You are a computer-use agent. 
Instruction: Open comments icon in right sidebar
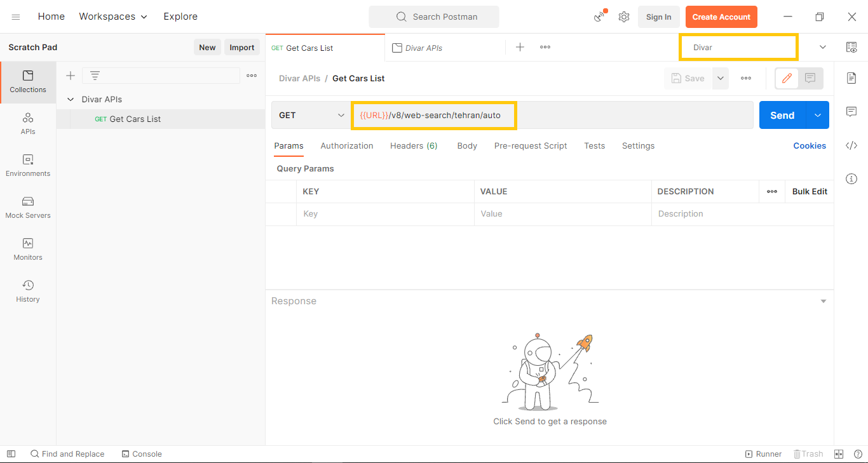pyautogui.click(x=851, y=112)
